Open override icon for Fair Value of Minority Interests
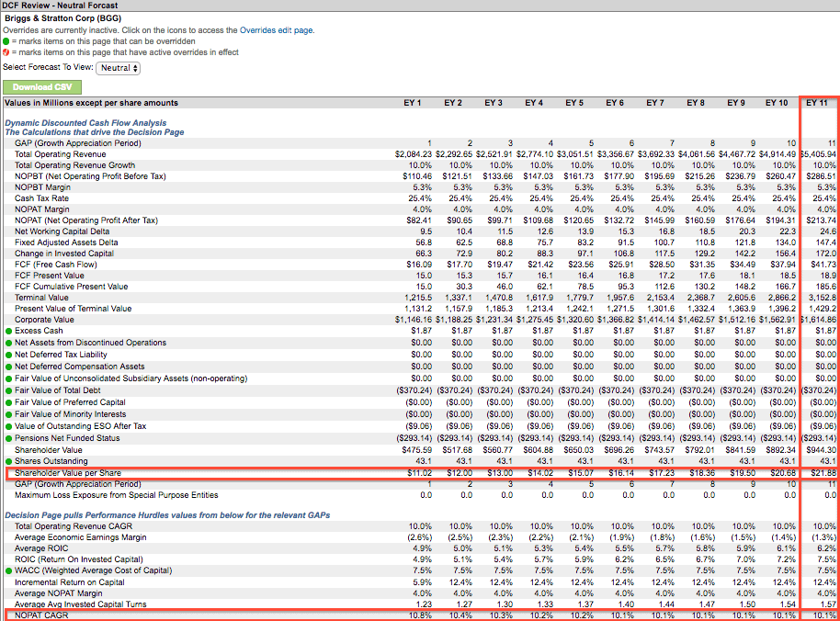Viewport: 840px width, 621px height. tap(8, 415)
